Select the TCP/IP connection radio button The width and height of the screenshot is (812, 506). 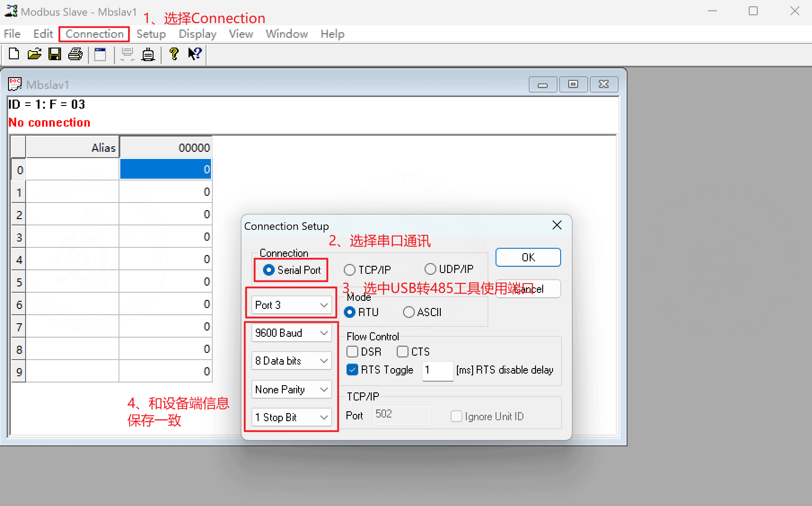[x=350, y=270]
